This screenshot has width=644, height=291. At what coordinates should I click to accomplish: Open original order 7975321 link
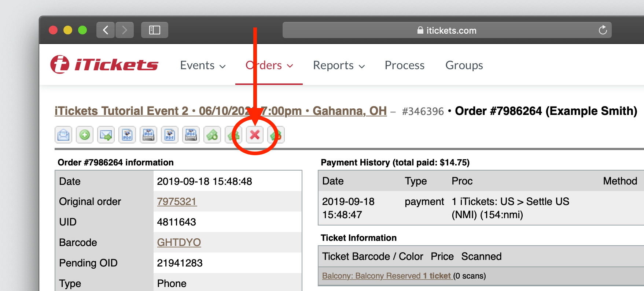(x=177, y=202)
